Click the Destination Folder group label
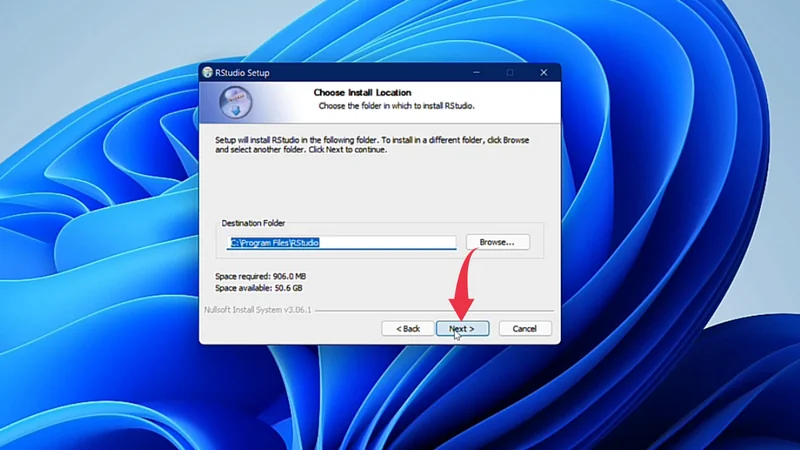The image size is (800, 450). (x=253, y=223)
